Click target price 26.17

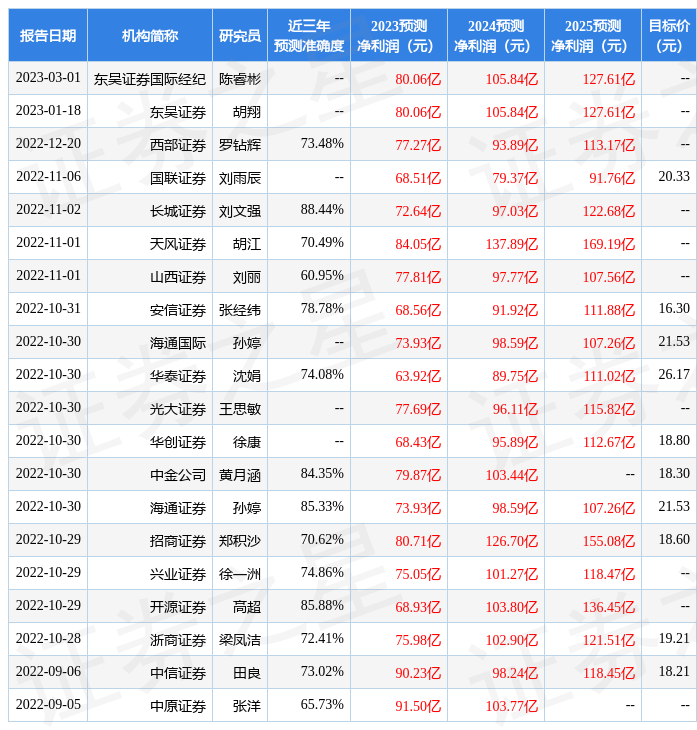point(674,374)
